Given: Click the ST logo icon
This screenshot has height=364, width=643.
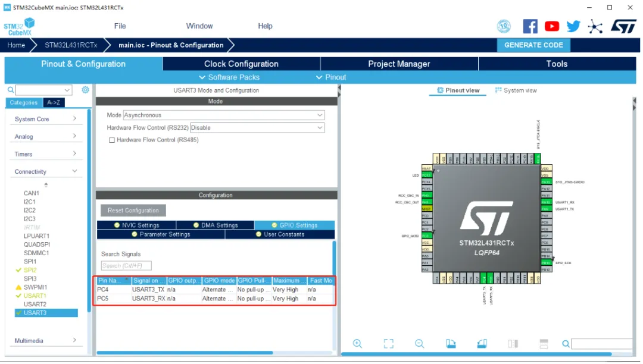Looking at the screenshot, I should tap(623, 26).
